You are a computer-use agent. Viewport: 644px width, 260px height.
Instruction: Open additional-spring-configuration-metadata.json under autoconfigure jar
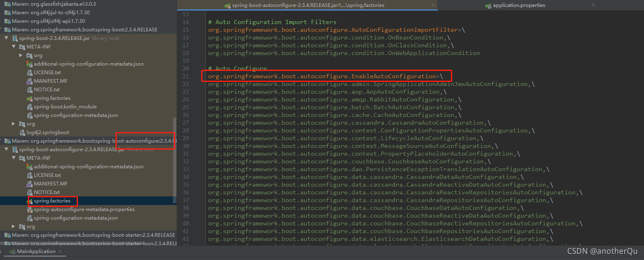click(89, 166)
